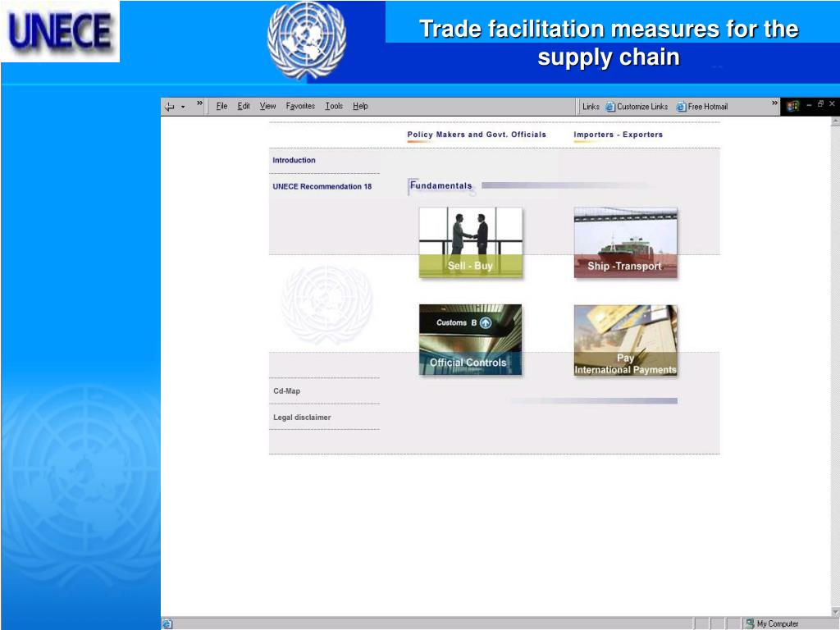Open the Pay International Payments tile
Image resolution: width=840 pixels, height=630 pixels.
click(625, 340)
